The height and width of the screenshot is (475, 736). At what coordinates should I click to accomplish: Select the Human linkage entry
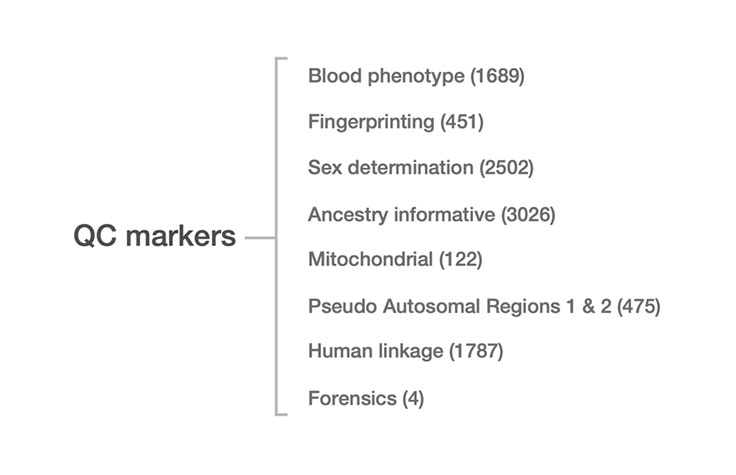point(375,352)
